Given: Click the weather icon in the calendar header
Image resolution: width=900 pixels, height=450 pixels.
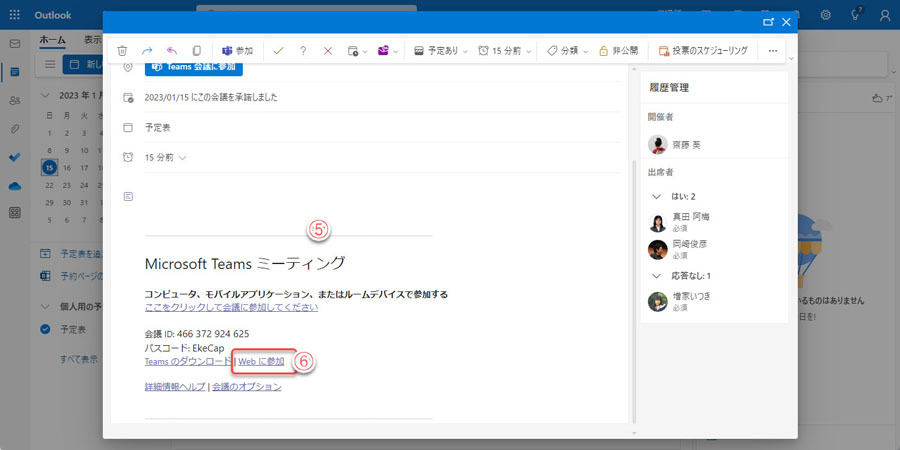Looking at the screenshot, I should click(877, 98).
